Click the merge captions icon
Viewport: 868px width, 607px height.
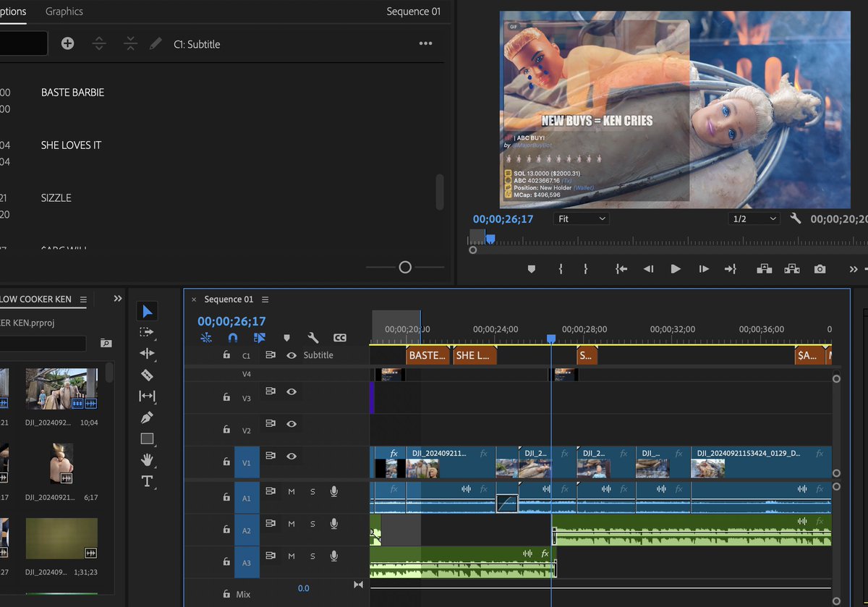tap(130, 43)
